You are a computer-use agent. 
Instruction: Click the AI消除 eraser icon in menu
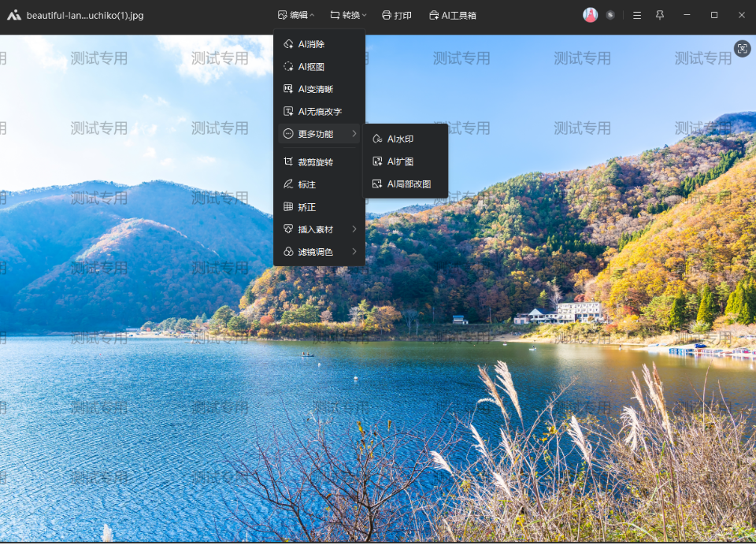288,44
